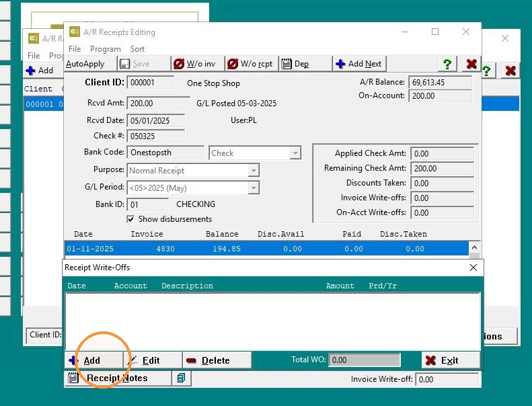
Task: Click Edit in Receipt Write-Offs panel
Action: coord(153,360)
